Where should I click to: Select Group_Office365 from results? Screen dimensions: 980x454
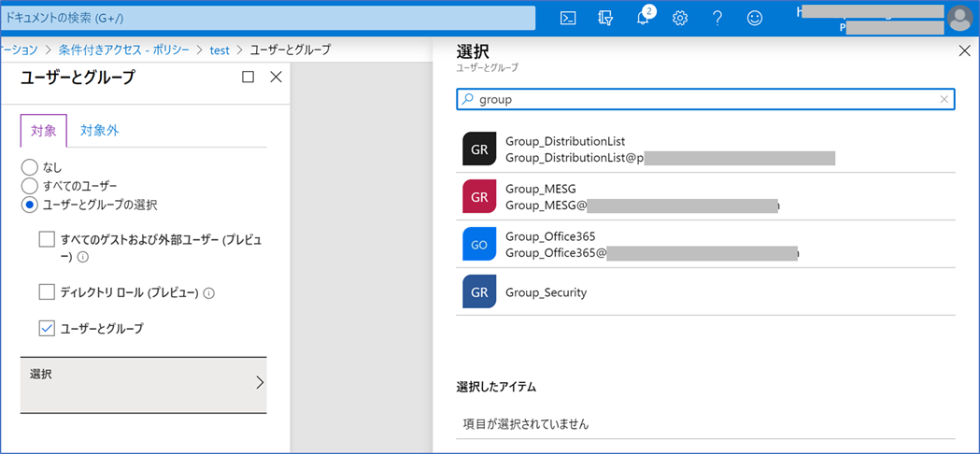pos(705,244)
